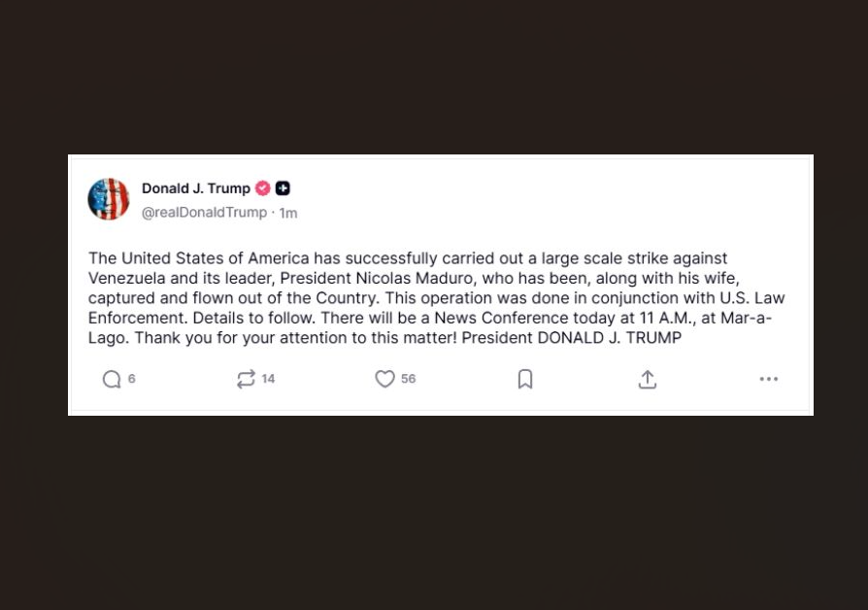Click the black plus badge beside the name

pos(283,188)
